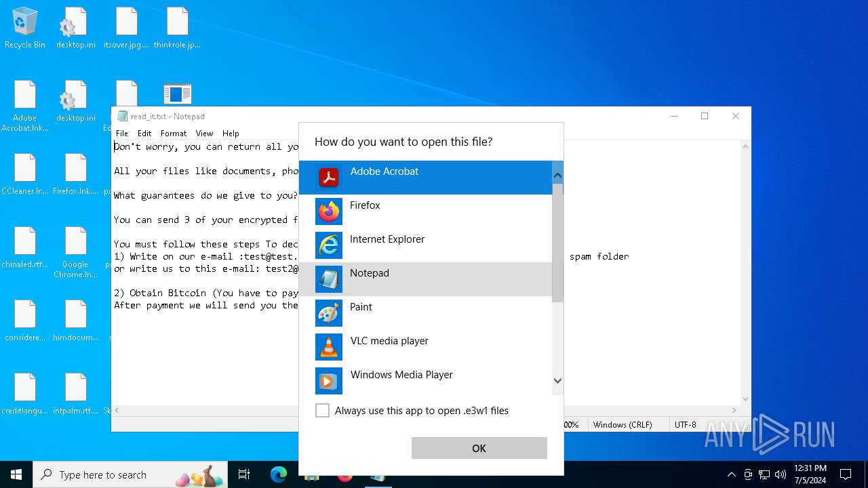Click the Notepad horizontal scroll right arrow

(734, 410)
